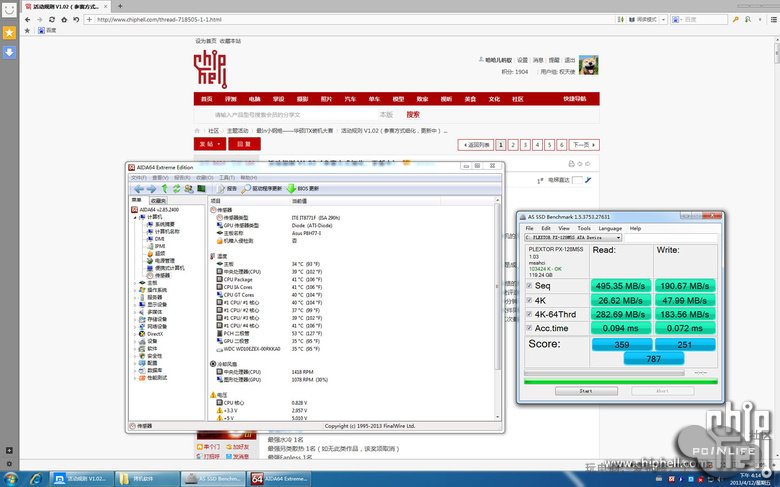Click the Start button in AS SSD Benchmark
780x487 pixels.
(586, 391)
